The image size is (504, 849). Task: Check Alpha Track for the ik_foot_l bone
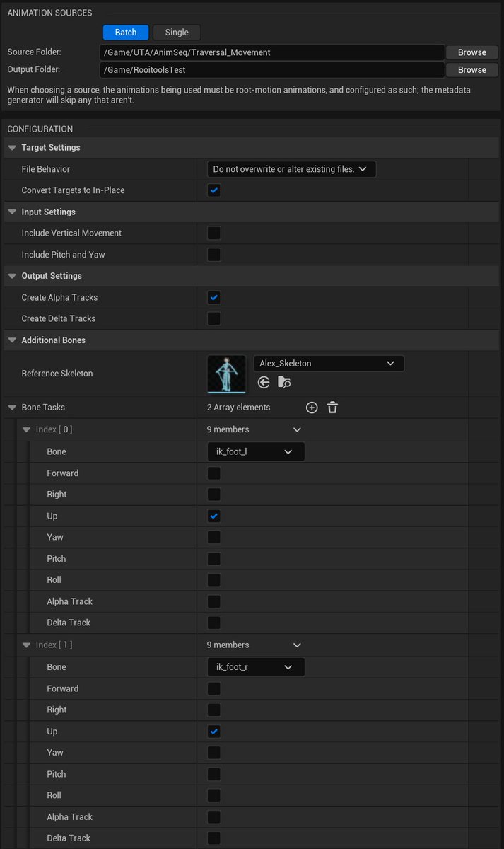213,601
